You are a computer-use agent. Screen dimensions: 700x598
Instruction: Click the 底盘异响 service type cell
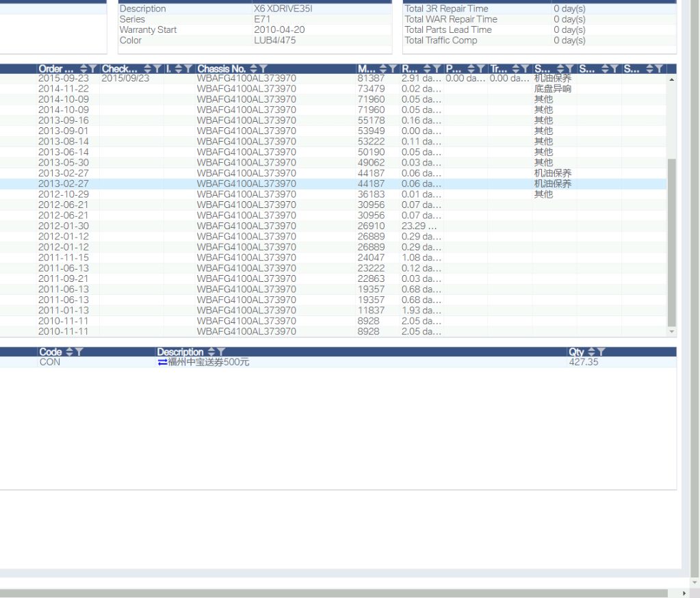click(x=553, y=89)
